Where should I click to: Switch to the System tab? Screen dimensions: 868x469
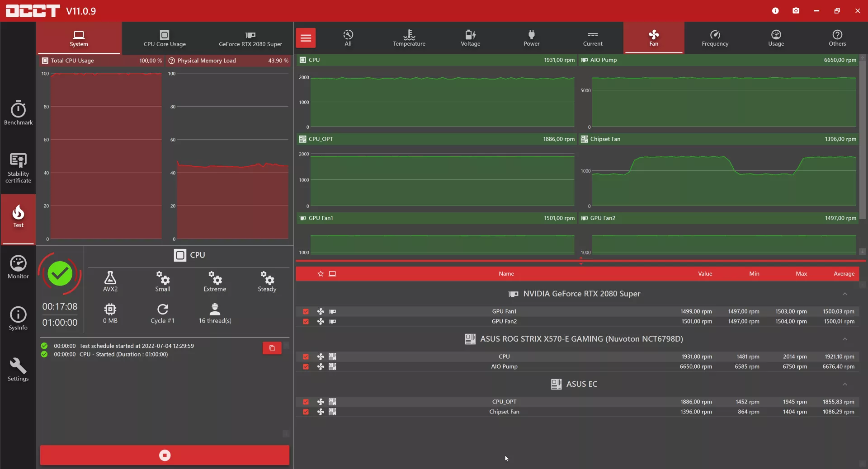coord(79,38)
